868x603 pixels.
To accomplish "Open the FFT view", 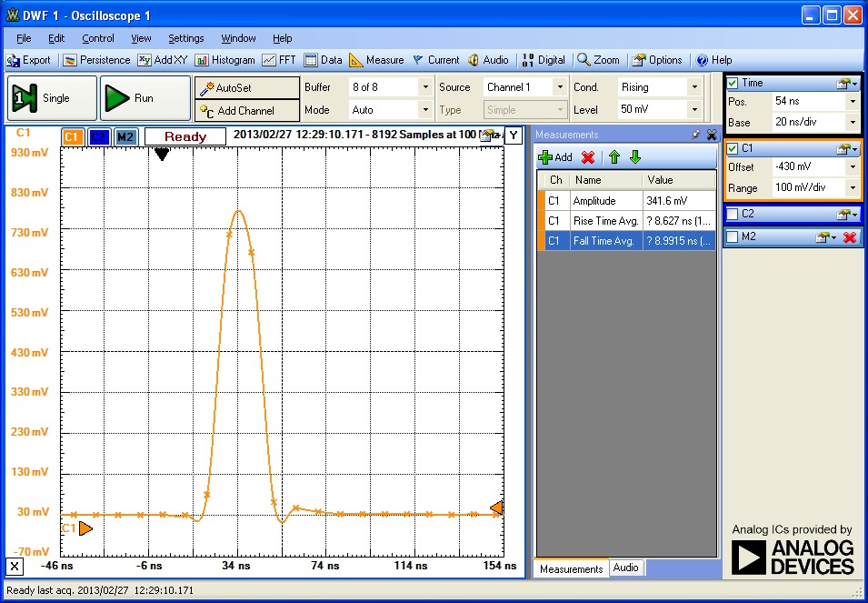I will 279,60.
